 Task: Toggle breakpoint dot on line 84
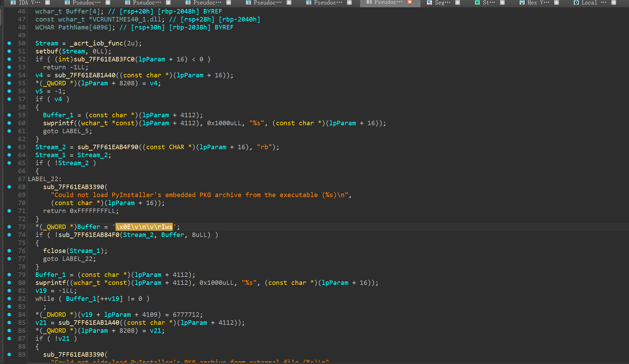(9, 315)
